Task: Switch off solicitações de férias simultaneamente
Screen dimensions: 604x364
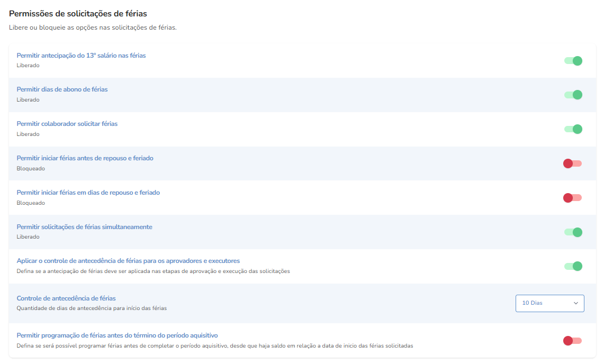Action: click(x=573, y=232)
